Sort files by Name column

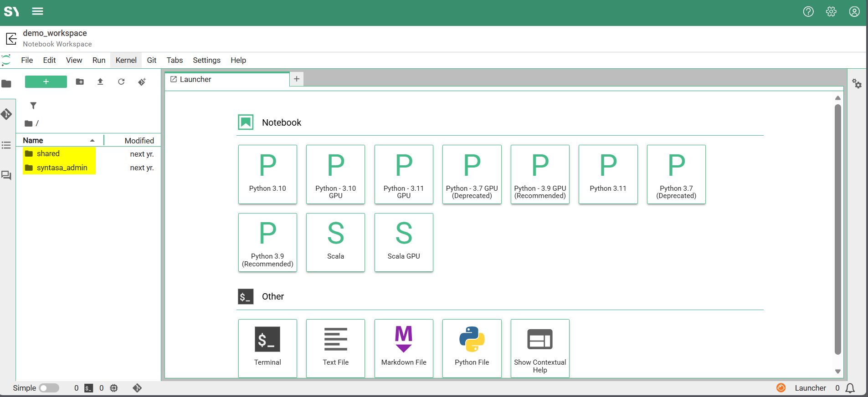coord(33,140)
